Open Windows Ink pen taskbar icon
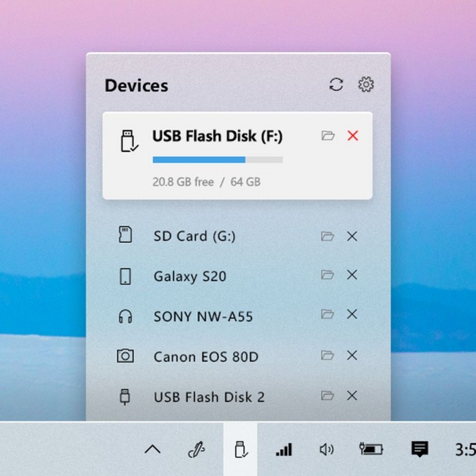Image resolution: width=476 pixels, height=476 pixels. click(197, 449)
